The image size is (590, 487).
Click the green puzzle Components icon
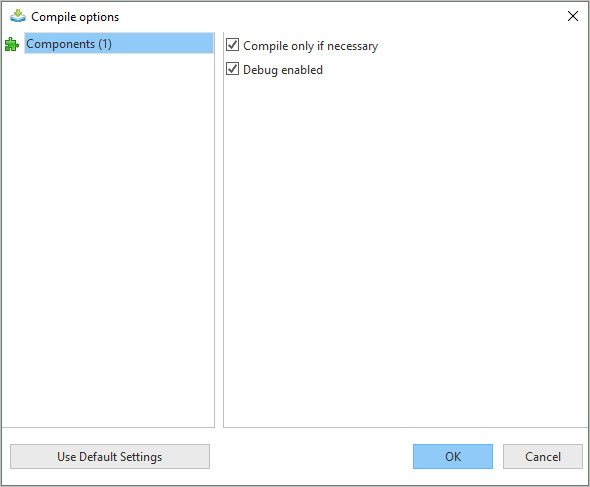pos(12,44)
